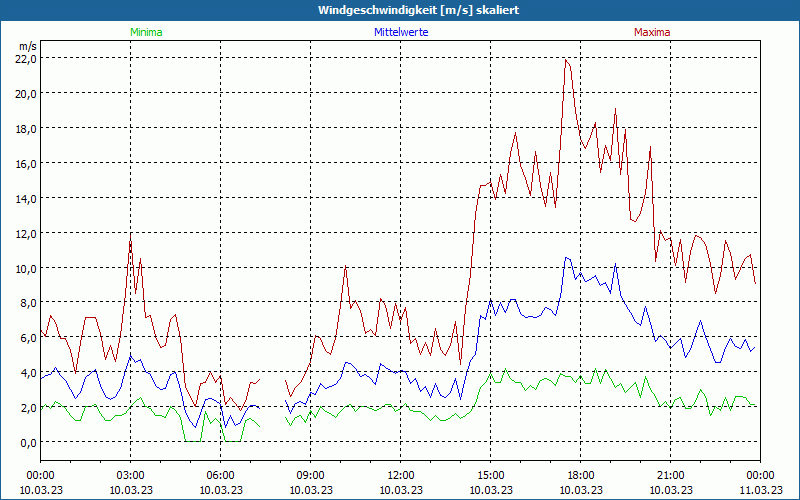The width and height of the screenshot is (800, 500).
Task: Select the 8,0 y-axis label
Action: point(28,303)
